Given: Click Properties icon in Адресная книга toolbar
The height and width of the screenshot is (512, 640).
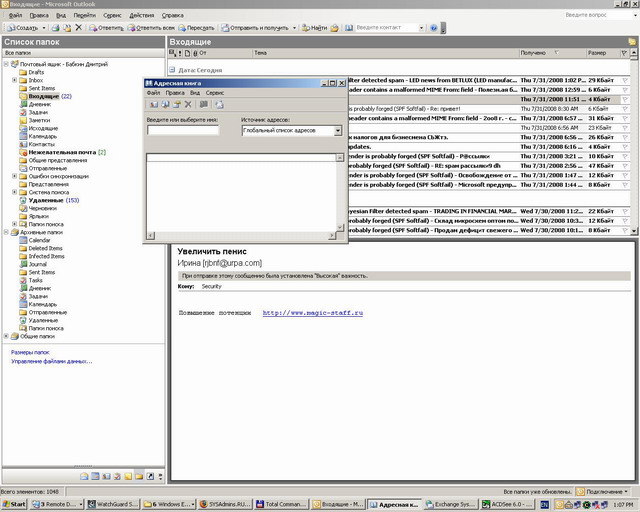Looking at the screenshot, I should 176,105.
